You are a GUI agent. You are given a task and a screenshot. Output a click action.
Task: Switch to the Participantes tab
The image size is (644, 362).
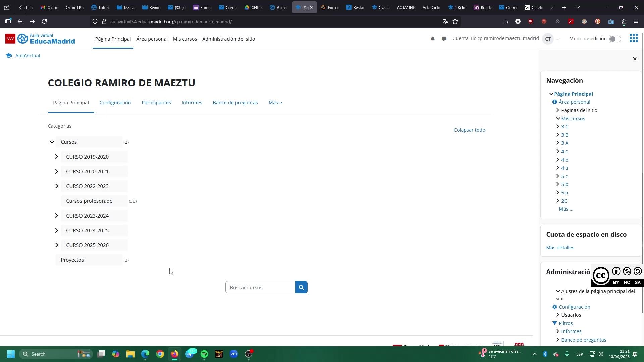[156, 103]
